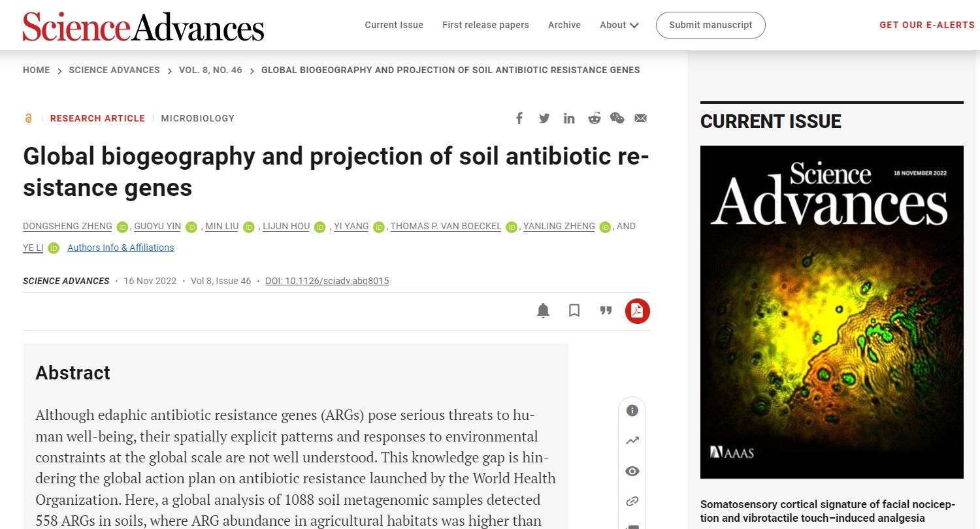This screenshot has width=980, height=529.
Task: Follow the DOI link 10.1126/sciadv.abq8015
Action: tap(327, 281)
